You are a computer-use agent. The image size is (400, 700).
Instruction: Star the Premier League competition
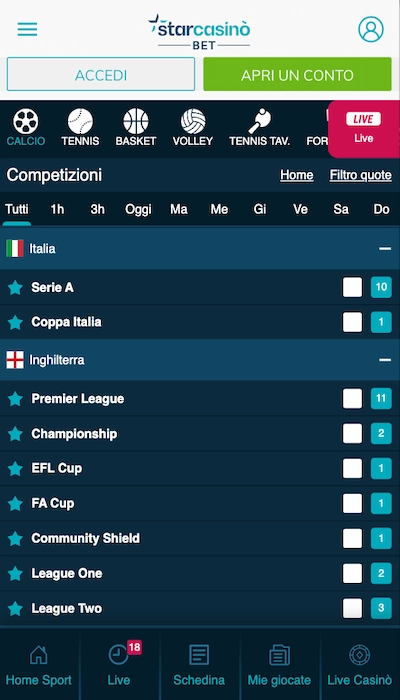(15, 399)
